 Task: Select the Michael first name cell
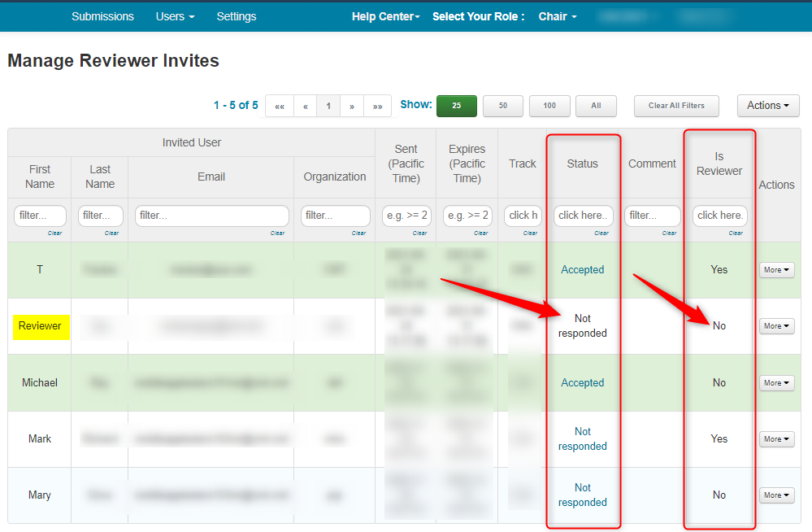40,383
